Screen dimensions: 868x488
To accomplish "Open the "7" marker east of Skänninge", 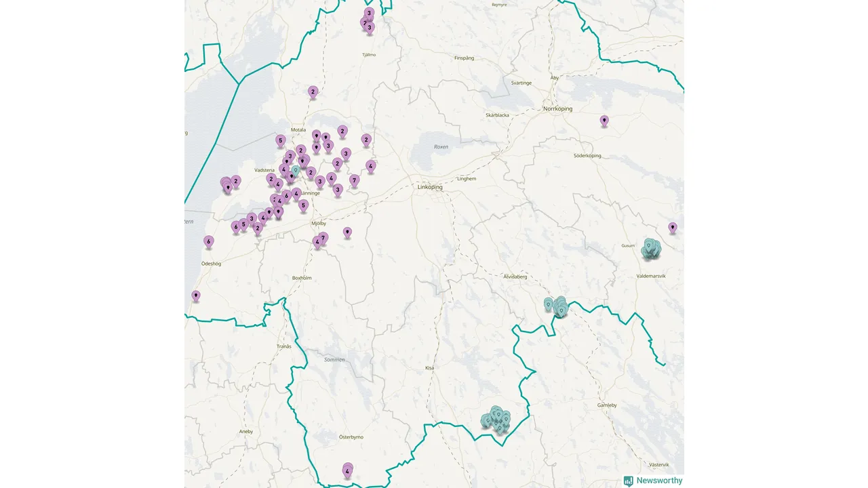I will tap(354, 181).
